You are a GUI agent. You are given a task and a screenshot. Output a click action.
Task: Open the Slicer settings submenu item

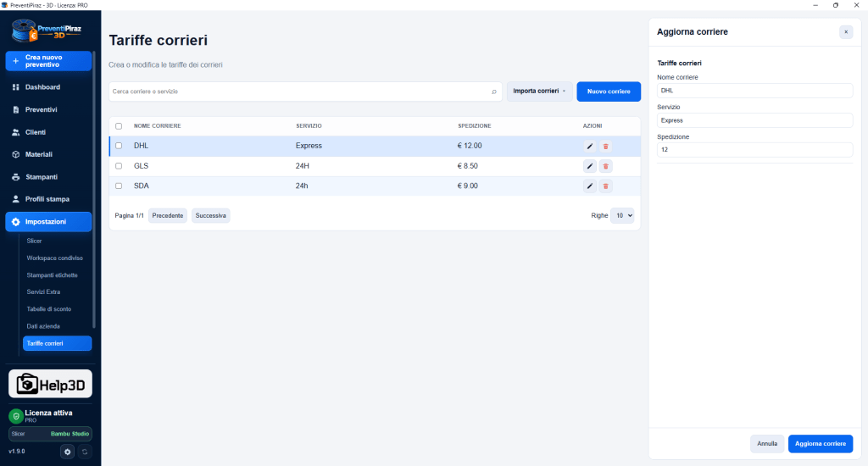34,241
